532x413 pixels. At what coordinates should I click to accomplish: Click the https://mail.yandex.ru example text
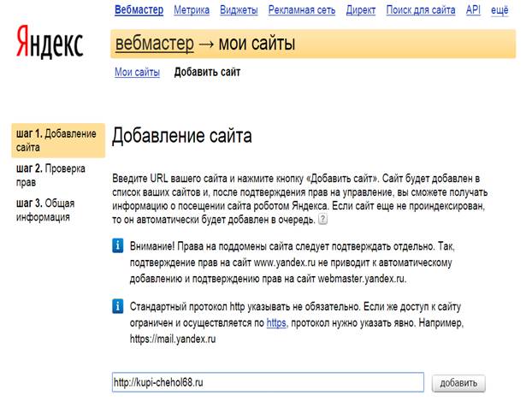point(173,339)
